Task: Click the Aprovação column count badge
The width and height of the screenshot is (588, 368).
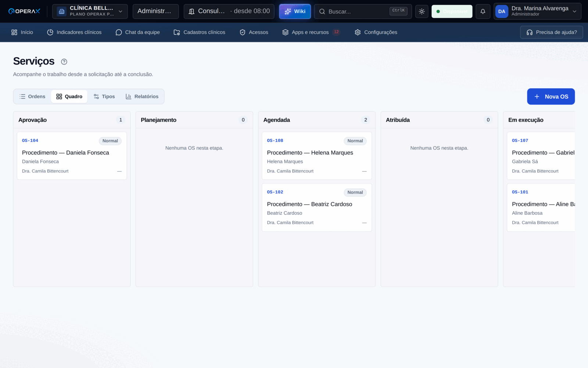Action: click(121, 120)
